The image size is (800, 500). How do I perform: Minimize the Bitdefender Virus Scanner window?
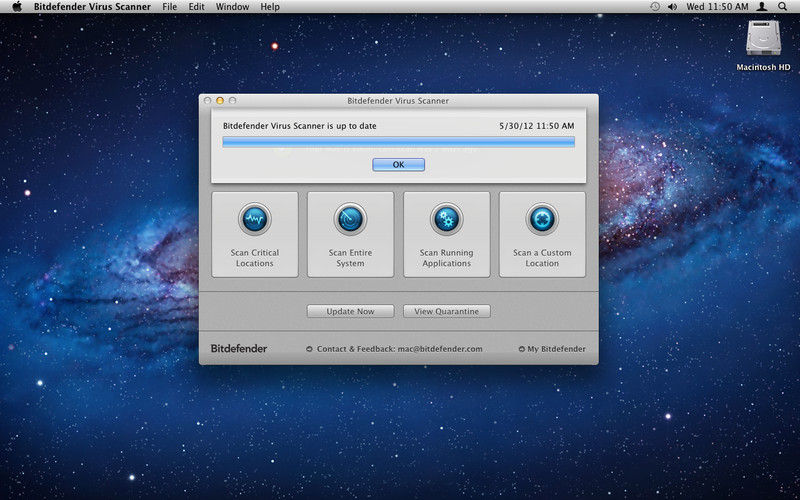point(220,101)
